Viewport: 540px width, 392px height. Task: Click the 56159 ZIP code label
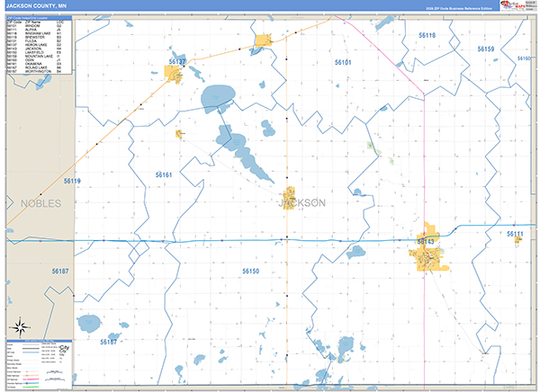coord(486,48)
